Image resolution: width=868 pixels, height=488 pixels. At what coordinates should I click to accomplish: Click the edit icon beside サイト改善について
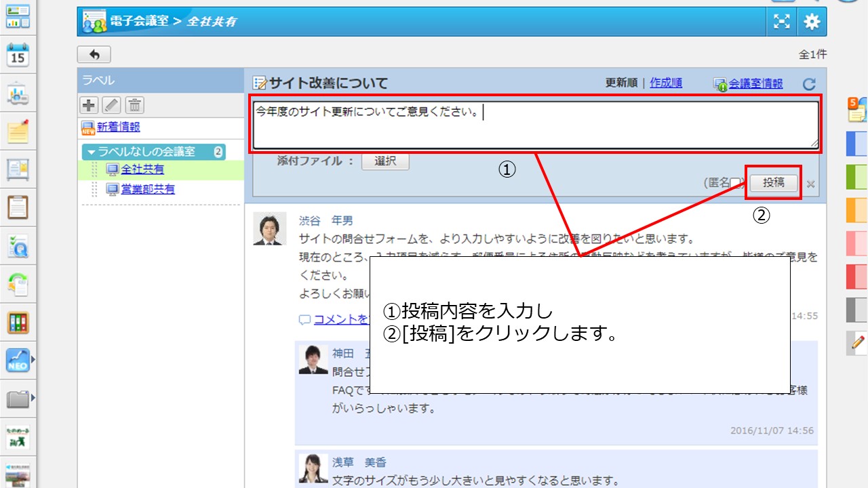coord(260,83)
